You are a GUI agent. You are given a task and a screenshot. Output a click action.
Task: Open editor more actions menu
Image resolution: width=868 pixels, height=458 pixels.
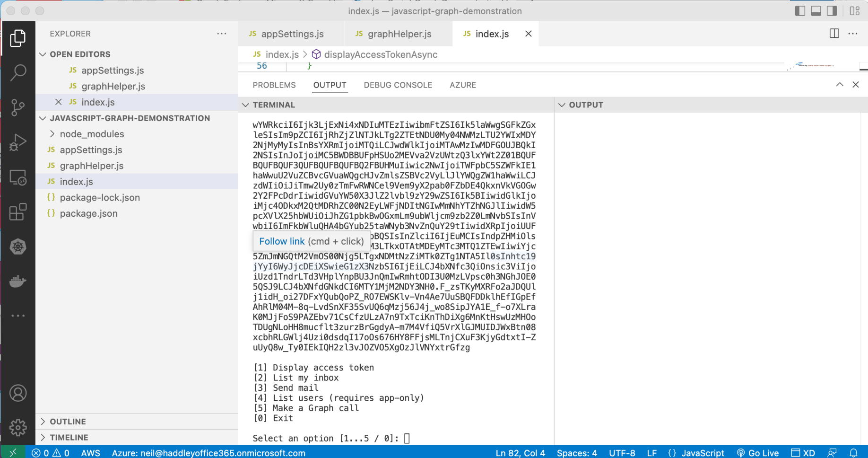point(853,34)
